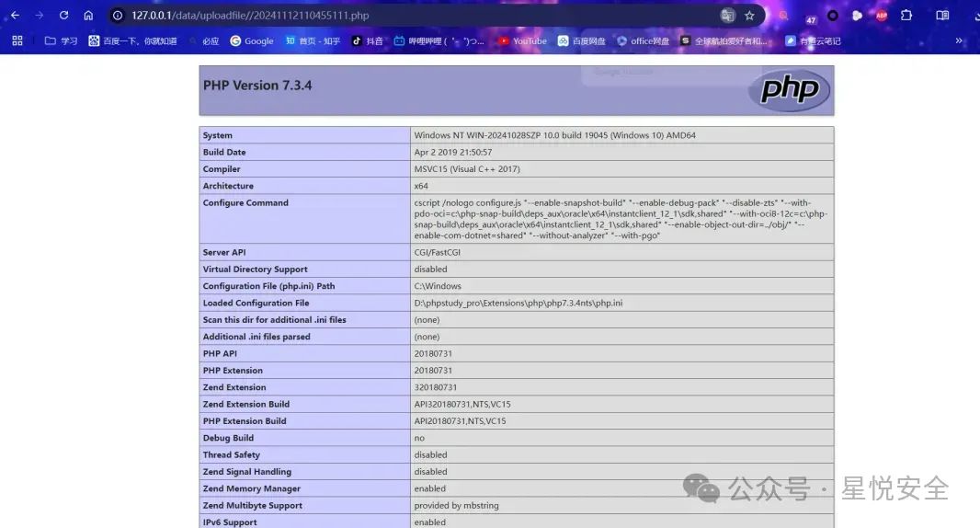Open the Google bookmark

click(x=252, y=40)
